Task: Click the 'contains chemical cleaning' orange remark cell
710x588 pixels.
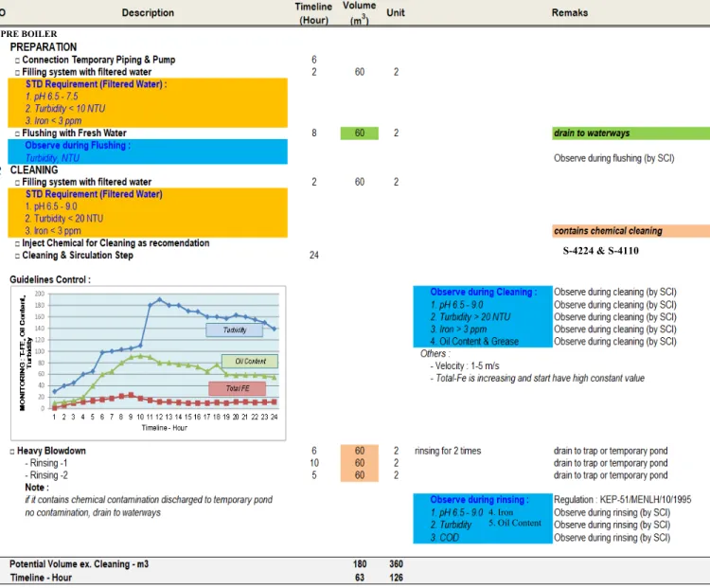Action: pyautogui.click(x=630, y=231)
